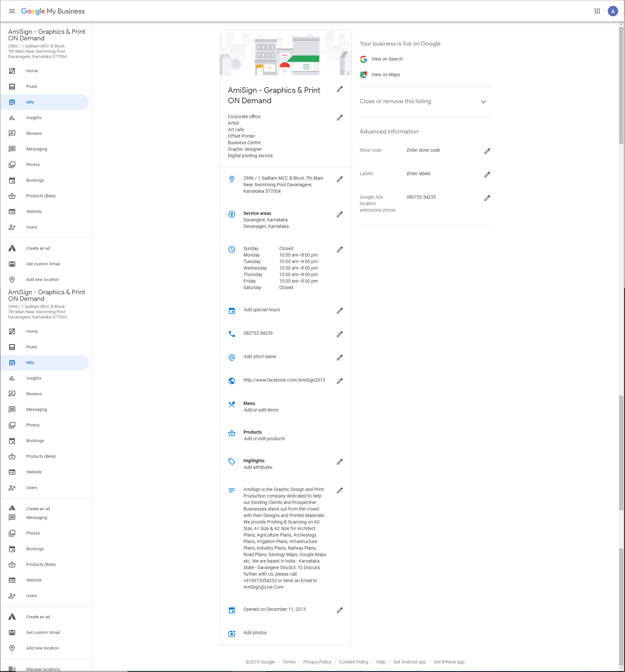Edit the Facebook website URL pencil
The width and height of the screenshot is (625, 672).
click(x=340, y=381)
